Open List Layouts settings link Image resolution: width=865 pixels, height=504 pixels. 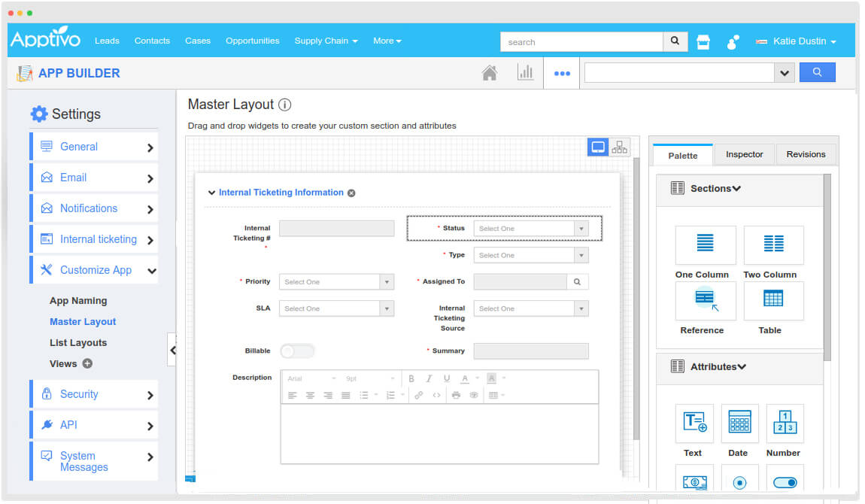(x=78, y=343)
